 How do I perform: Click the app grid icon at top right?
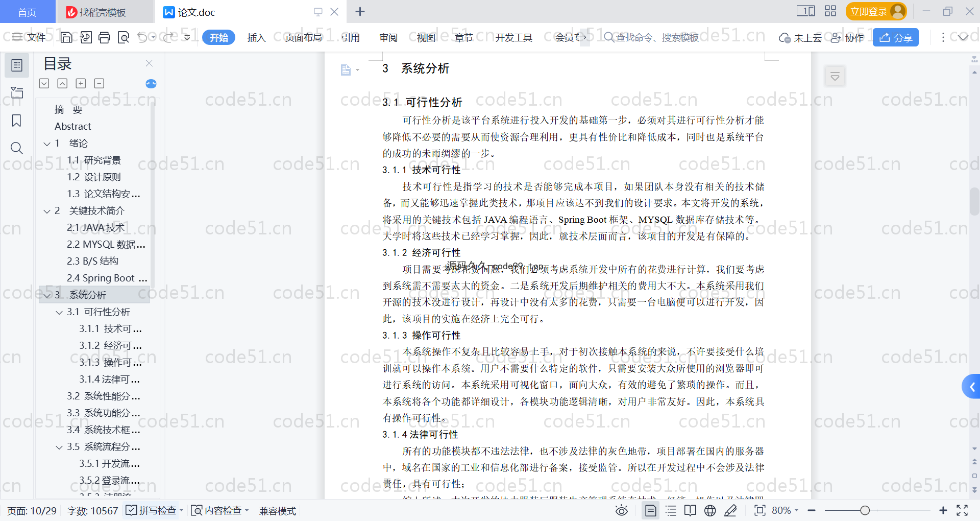[x=830, y=11]
